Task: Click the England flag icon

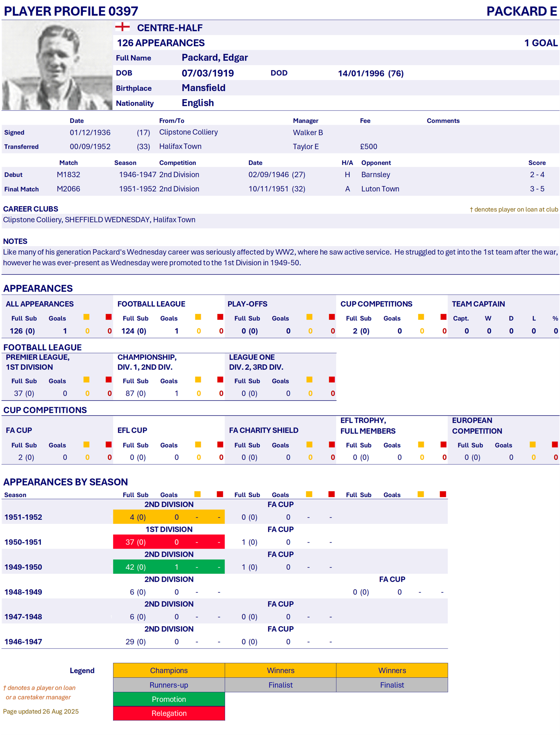Action: 122,27
